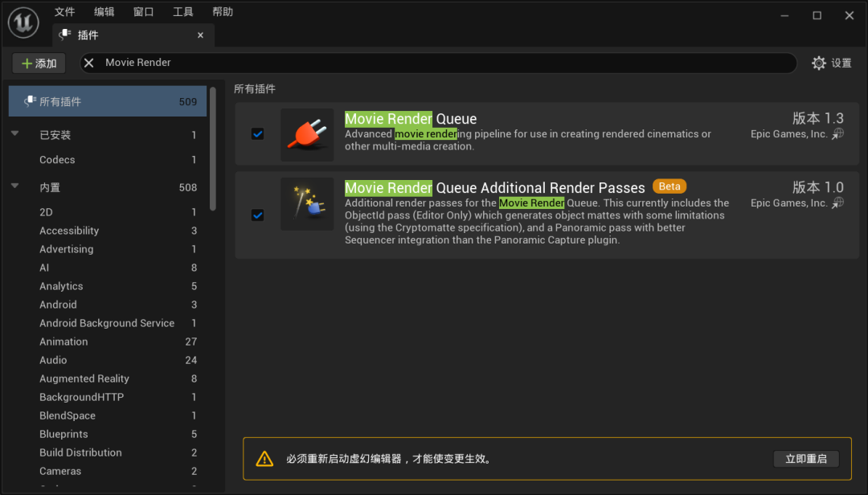Click the Additional Render Passes wand icon
Image resolution: width=868 pixels, height=495 pixels.
(x=307, y=204)
